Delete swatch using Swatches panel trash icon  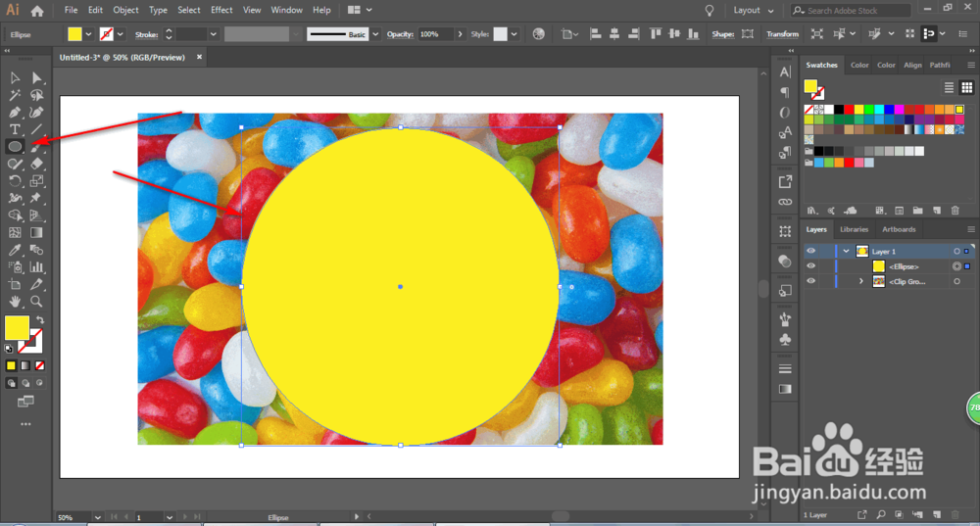(x=955, y=211)
